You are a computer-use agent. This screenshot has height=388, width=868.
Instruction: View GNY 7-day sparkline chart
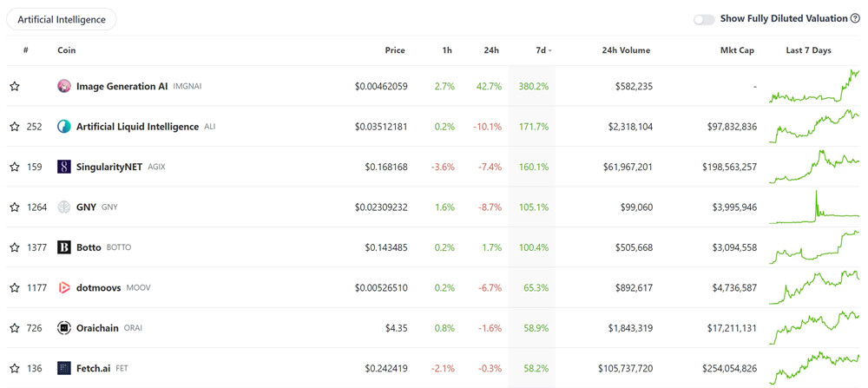(x=814, y=207)
